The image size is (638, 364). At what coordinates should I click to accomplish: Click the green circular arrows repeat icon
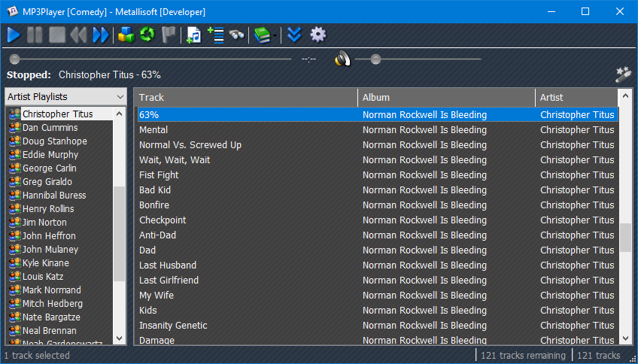pos(147,35)
